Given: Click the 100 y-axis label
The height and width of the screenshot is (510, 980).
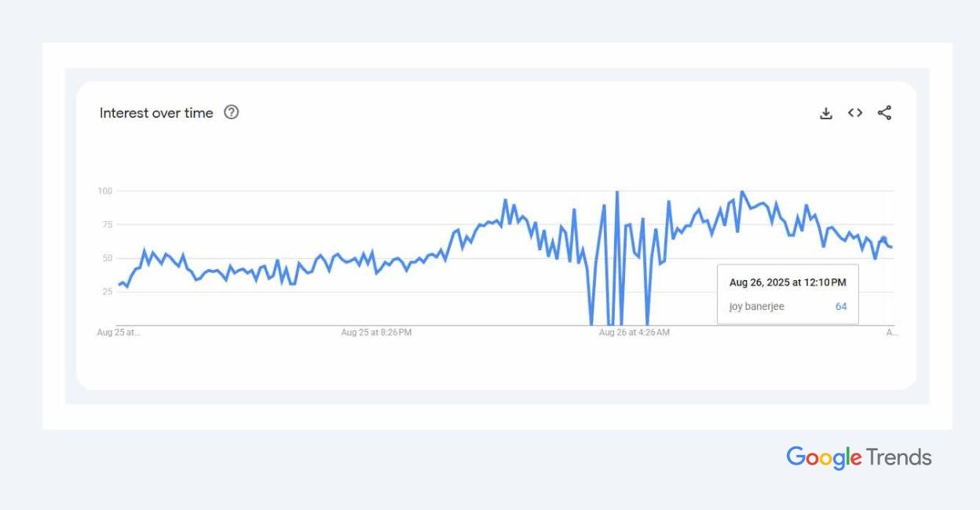Looking at the screenshot, I should tap(105, 191).
